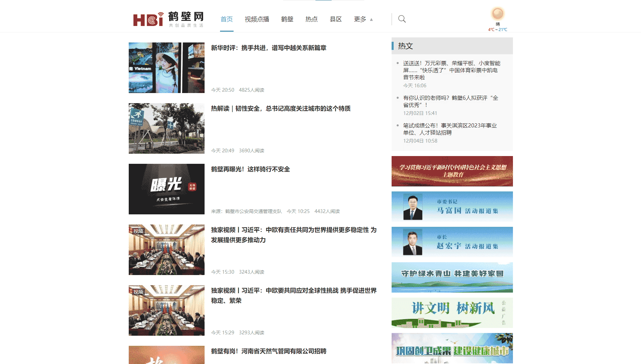Open the search magnifier icon
This screenshot has height=364, width=641.
point(402,19)
